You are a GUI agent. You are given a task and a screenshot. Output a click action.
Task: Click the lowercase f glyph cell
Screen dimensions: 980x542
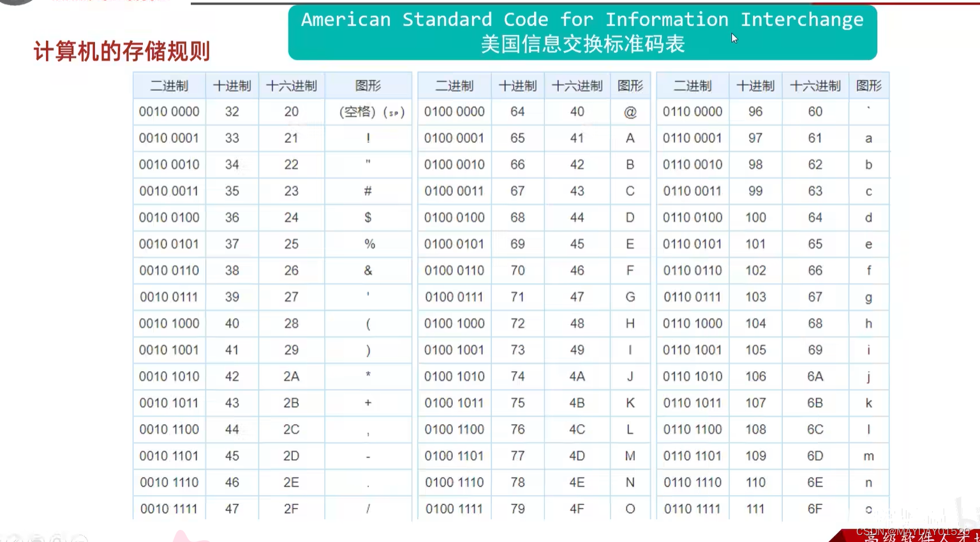[x=869, y=271]
